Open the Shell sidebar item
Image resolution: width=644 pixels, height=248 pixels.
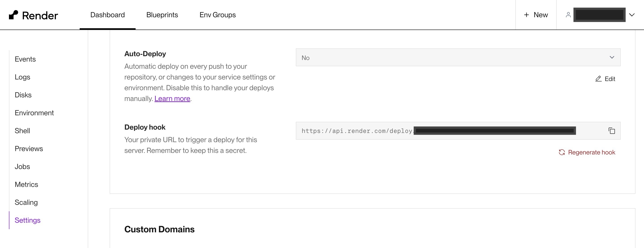tap(22, 131)
